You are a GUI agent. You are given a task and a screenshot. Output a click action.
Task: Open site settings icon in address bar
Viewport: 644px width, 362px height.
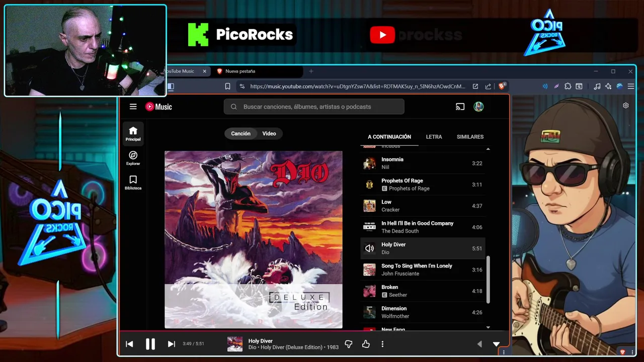[x=242, y=86]
